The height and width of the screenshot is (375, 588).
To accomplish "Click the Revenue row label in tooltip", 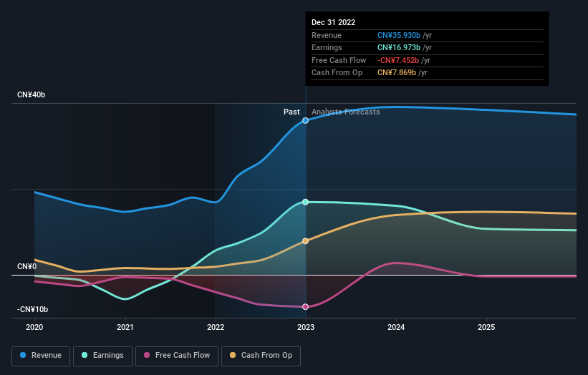I will click(x=327, y=35).
